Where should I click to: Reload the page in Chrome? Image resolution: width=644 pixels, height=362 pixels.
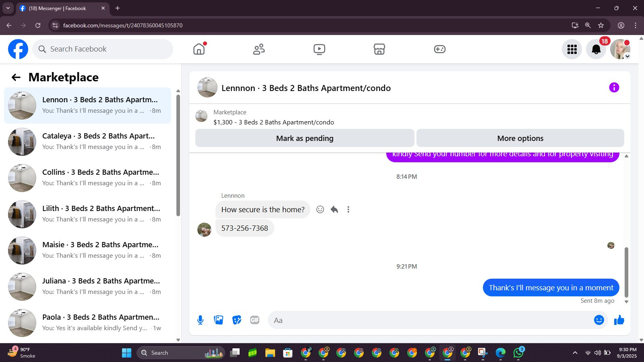[x=38, y=25]
